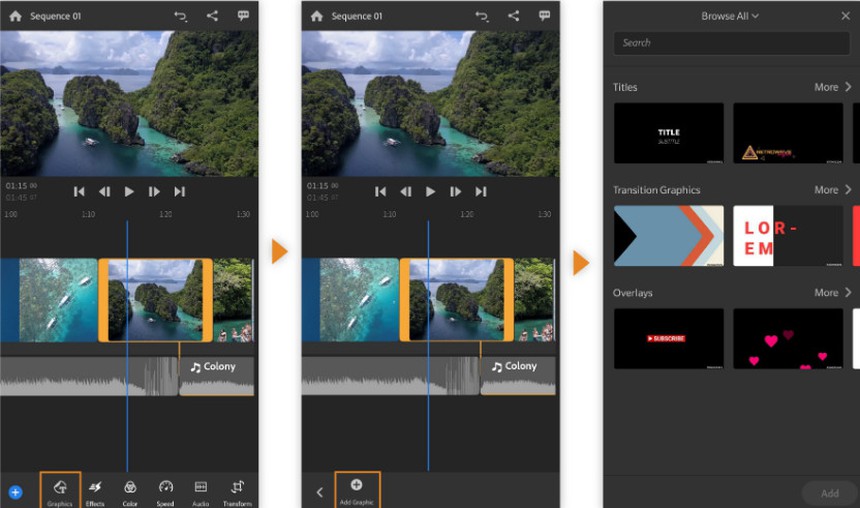860x508 pixels.
Task: Expand More for Transition Graphics
Action: [832, 190]
